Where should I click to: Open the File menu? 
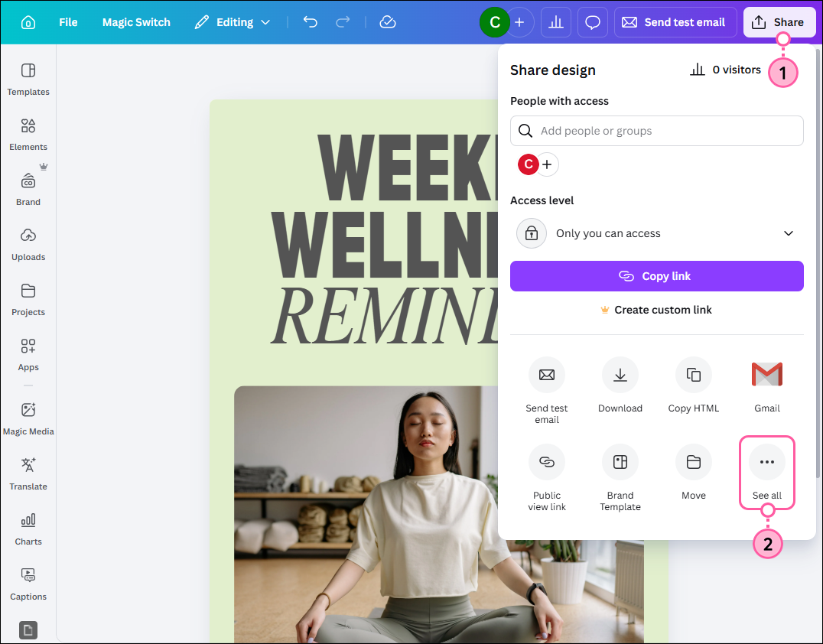click(x=67, y=22)
